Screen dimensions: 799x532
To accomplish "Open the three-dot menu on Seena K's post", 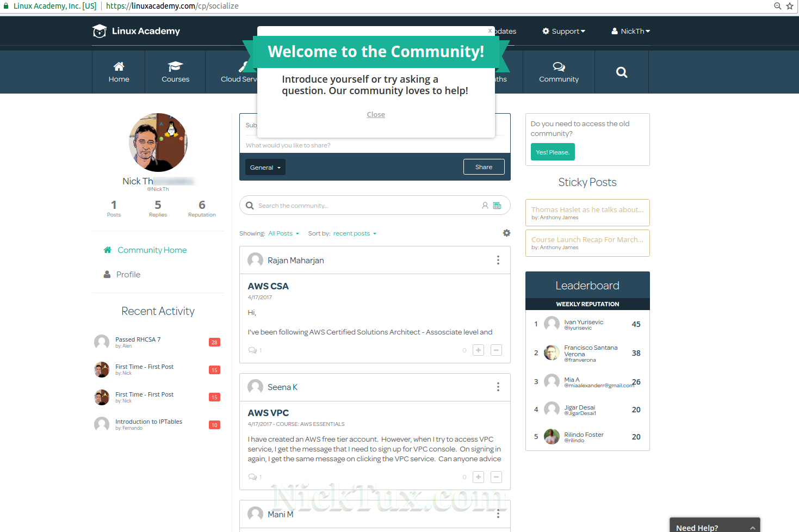I will [x=498, y=387].
